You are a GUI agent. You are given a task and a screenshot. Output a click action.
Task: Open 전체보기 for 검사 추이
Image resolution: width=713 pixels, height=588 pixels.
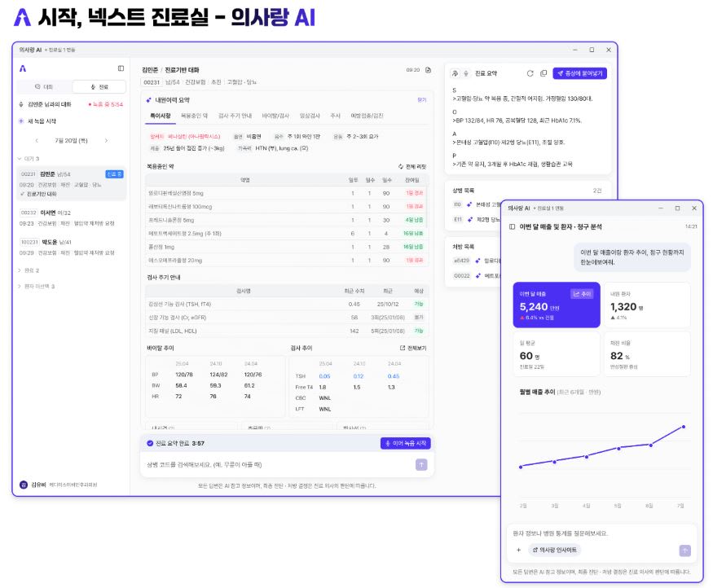[413, 348]
